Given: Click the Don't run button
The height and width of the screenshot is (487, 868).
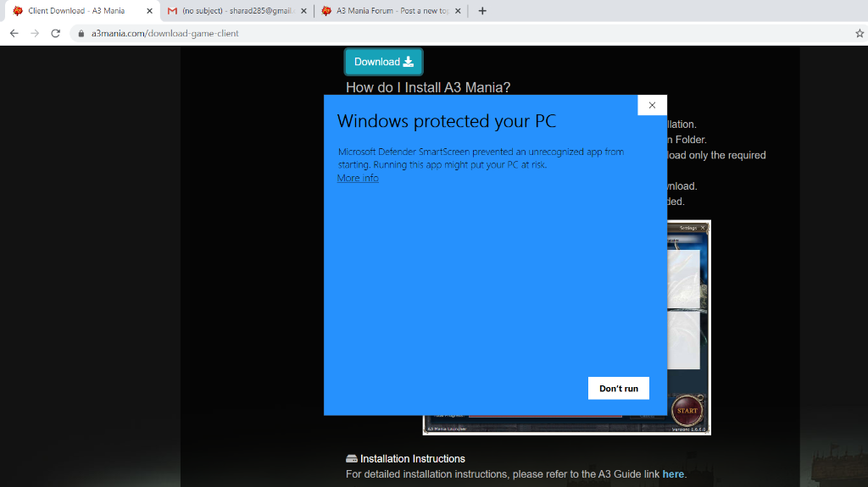Looking at the screenshot, I should click(x=619, y=388).
